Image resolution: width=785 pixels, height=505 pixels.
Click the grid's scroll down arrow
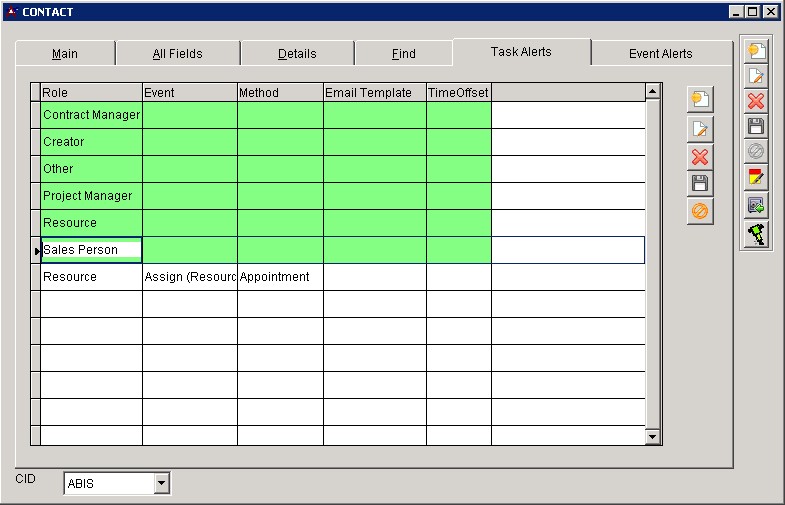(653, 436)
